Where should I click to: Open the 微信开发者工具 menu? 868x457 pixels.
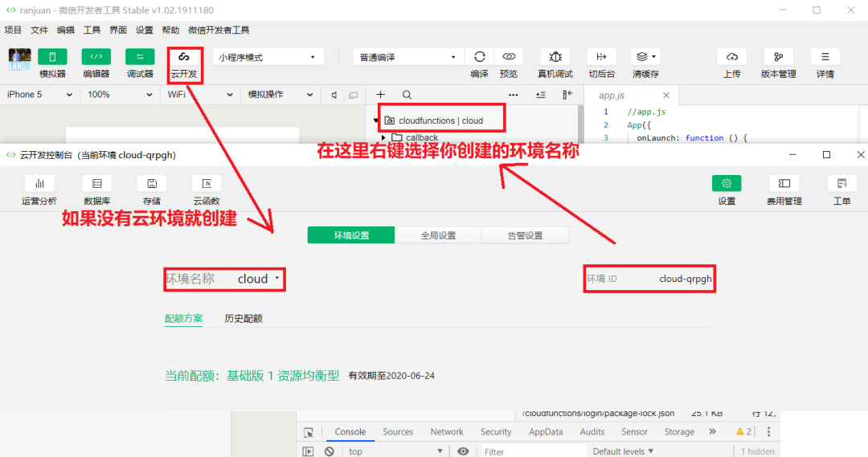[x=219, y=30]
